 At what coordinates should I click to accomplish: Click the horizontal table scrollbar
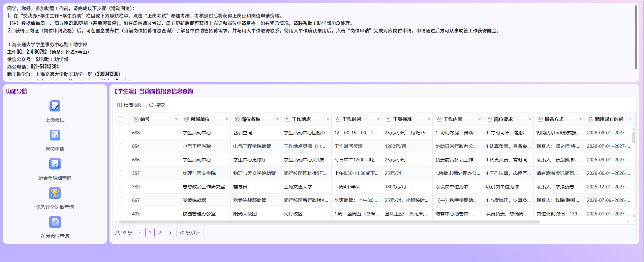[329, 222]
